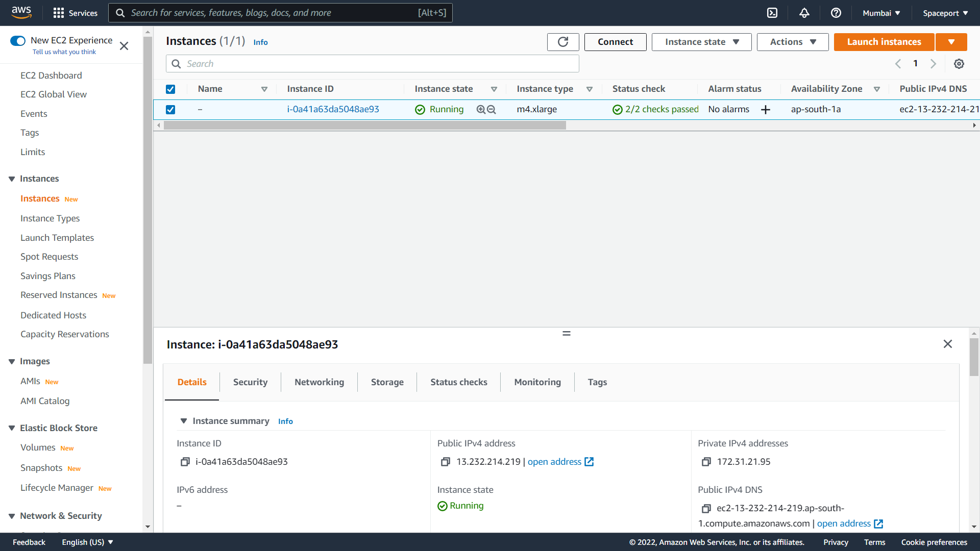Open Cookie preferences in footer

tap(934, 542)
